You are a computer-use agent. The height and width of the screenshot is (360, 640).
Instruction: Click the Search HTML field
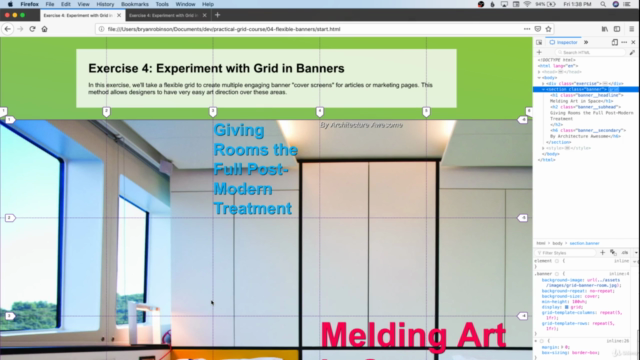[590, 52]
